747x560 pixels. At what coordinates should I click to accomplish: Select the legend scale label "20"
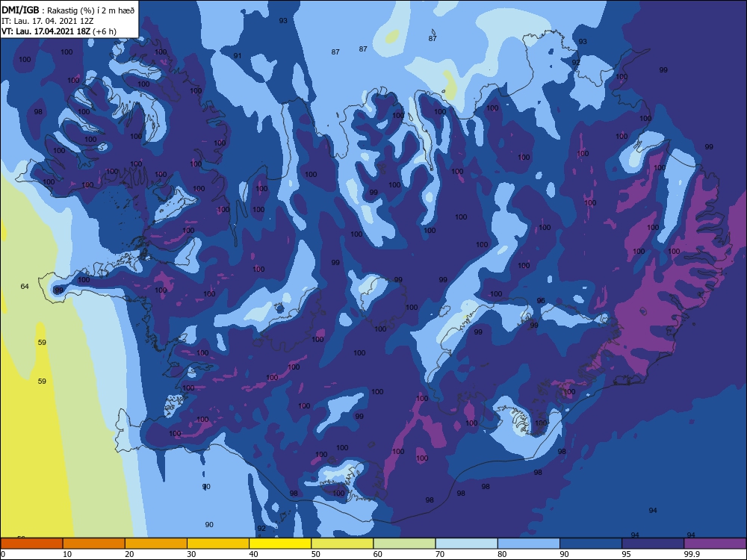point(129,554)
